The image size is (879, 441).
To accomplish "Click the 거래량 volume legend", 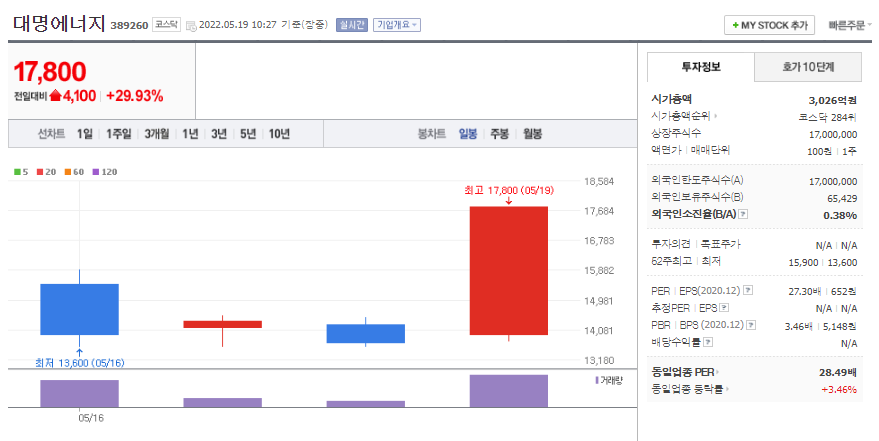I will tap(609, 380).
